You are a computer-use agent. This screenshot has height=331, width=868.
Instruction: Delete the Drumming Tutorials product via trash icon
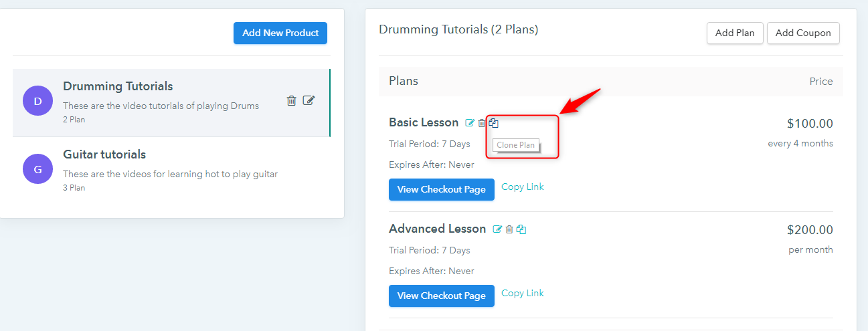pyautogui.click(x=291, y=100)
